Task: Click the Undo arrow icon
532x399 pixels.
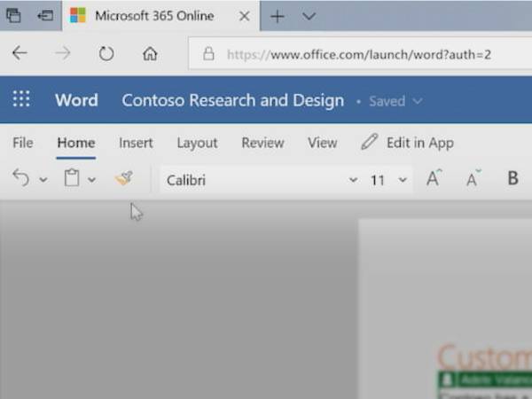Action: 21,178
